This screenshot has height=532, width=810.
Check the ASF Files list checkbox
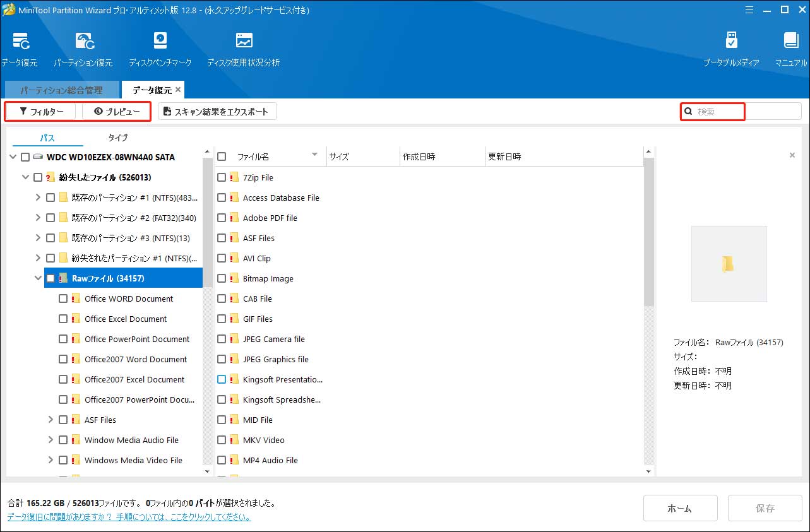(222, 238)
